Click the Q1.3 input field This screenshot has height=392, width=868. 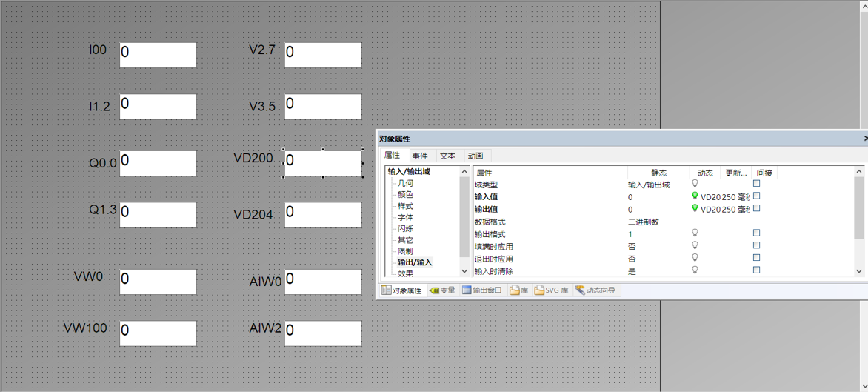(x=158, y=214)
